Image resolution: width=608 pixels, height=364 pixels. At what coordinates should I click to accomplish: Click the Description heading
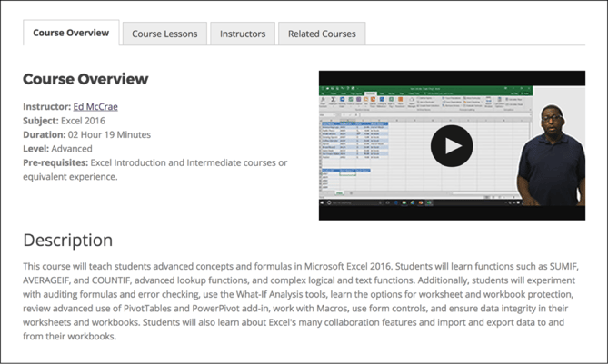[67, 241]
